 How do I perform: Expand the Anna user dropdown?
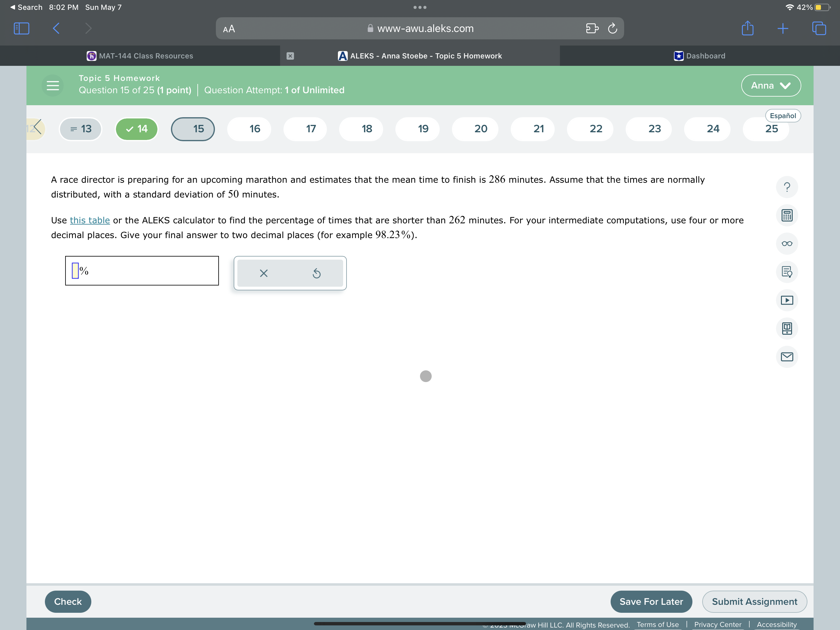[x=771, y=86]
